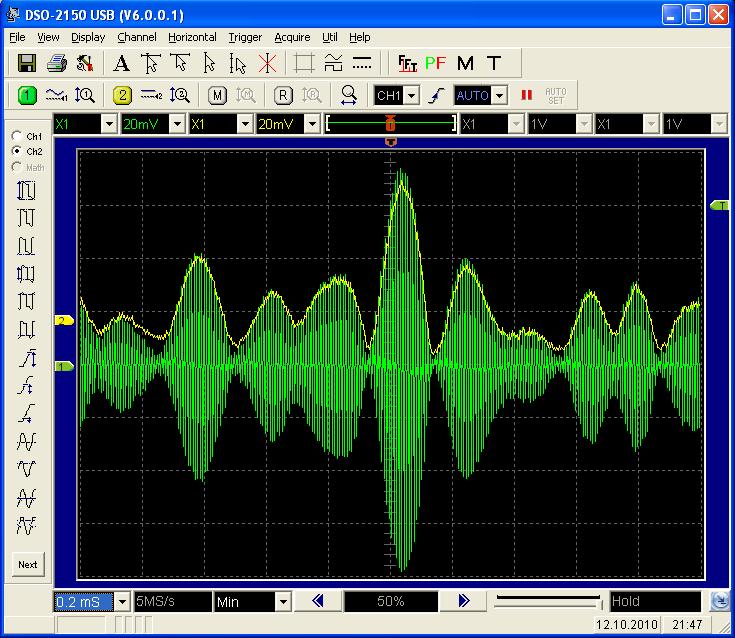735x638 pixels.
Task: Click the Print icon in toolbar
Action: 57,63
